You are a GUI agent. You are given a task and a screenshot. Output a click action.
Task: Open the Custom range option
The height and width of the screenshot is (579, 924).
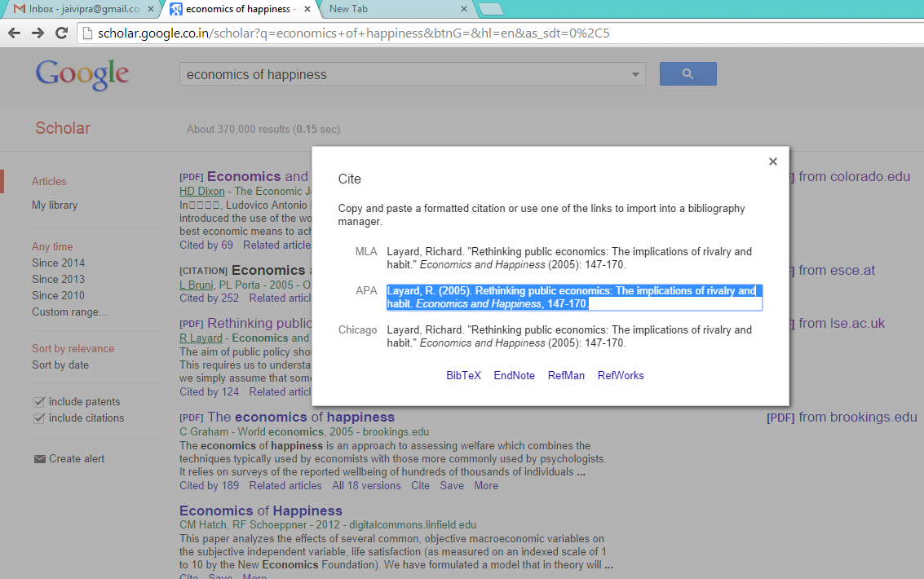[69, 312]
